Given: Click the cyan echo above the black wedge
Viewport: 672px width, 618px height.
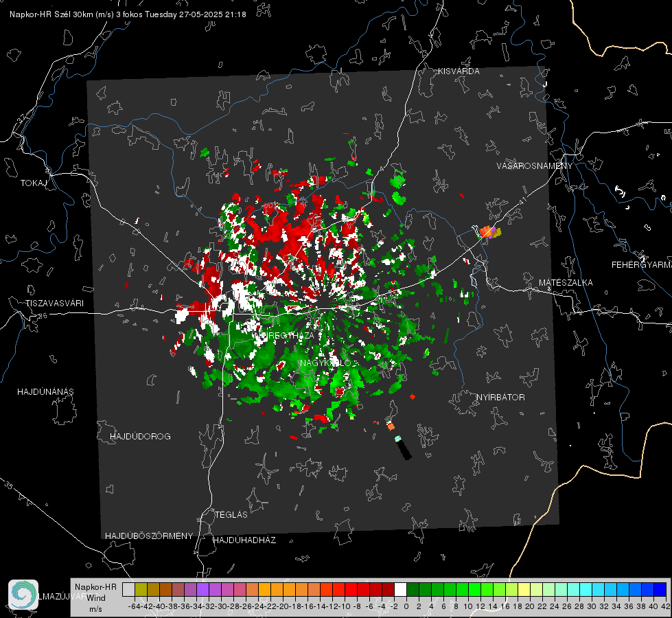Looking at the screenshot, I should pos(397,439).
